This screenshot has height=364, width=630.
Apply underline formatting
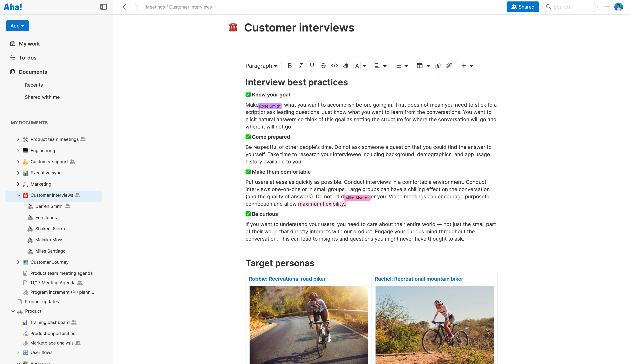tap(312, 66)
